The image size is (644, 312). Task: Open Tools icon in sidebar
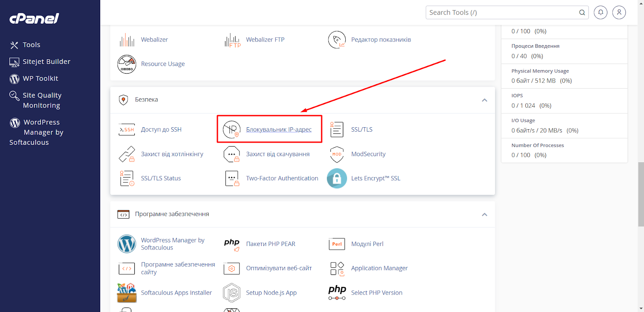tap(14, 45)
